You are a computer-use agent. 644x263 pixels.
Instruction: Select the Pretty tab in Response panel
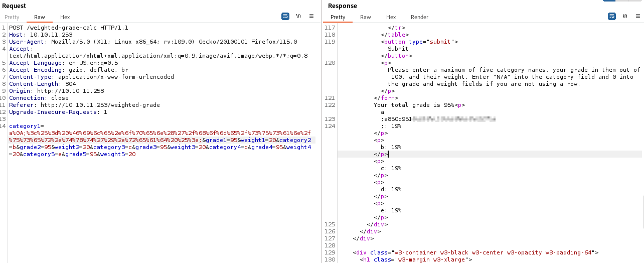click(x=338, y=17)
